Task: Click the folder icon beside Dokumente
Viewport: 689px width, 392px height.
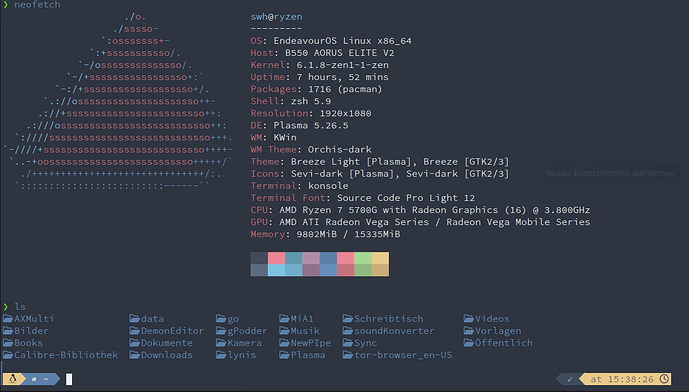Action: (134, 342)
